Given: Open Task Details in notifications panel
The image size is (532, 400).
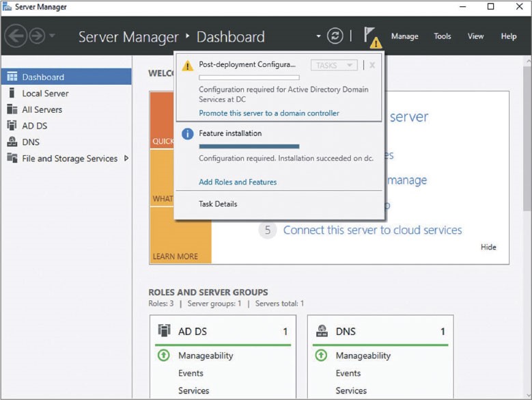Looking at the screenshot, I should pyautogui.click(x=218, y=204).
